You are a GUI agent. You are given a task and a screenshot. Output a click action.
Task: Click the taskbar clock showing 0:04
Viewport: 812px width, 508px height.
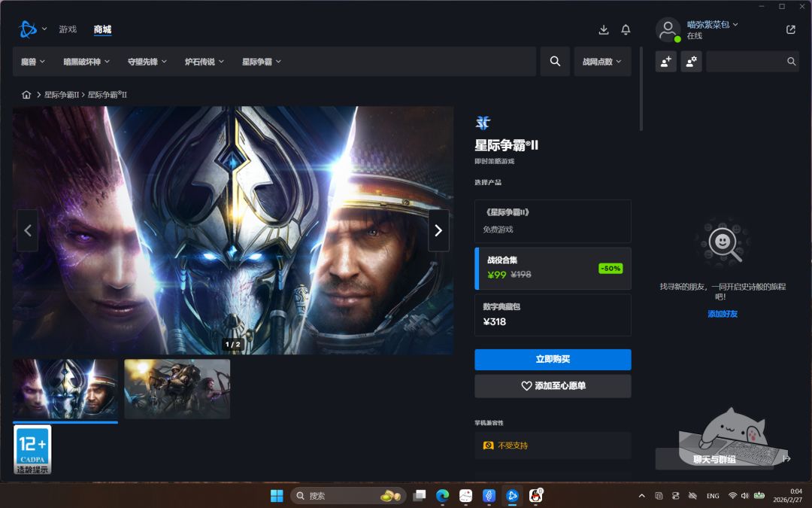coord(788,495)
